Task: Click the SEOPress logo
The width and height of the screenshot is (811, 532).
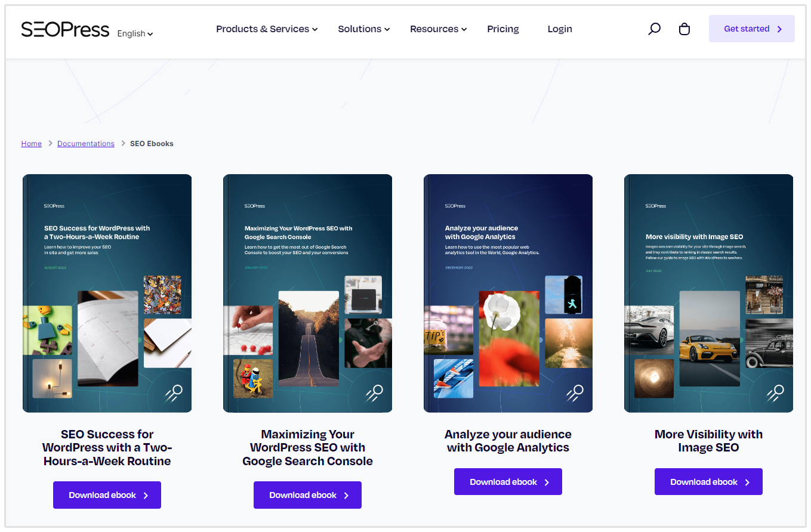Action: pyautogui.click(x=65, y=29)
